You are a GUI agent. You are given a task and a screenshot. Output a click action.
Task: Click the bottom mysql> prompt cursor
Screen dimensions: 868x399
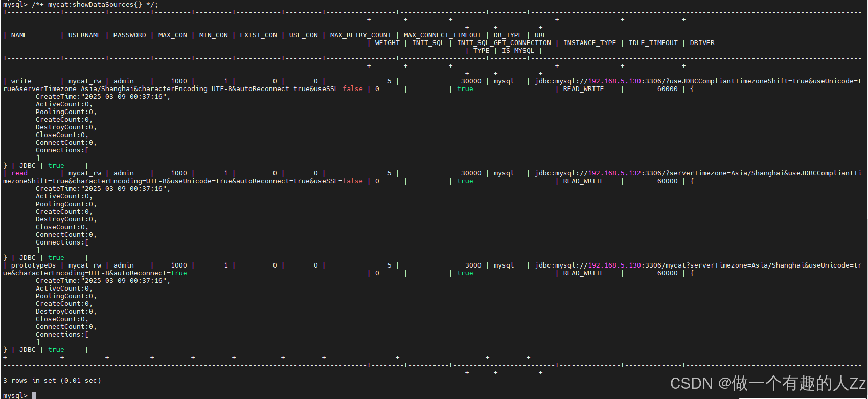34,395
